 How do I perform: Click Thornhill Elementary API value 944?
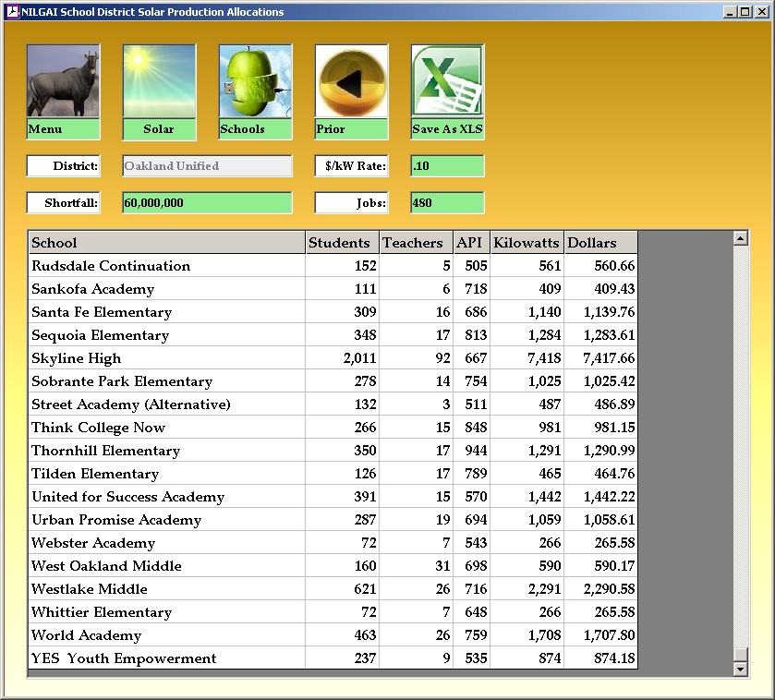pos(476,451)
